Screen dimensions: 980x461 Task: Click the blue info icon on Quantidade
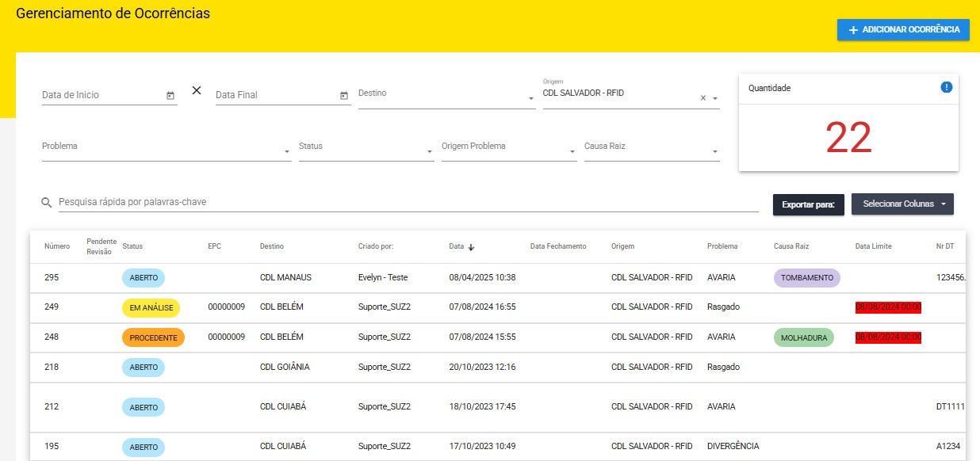click(946, 87)
